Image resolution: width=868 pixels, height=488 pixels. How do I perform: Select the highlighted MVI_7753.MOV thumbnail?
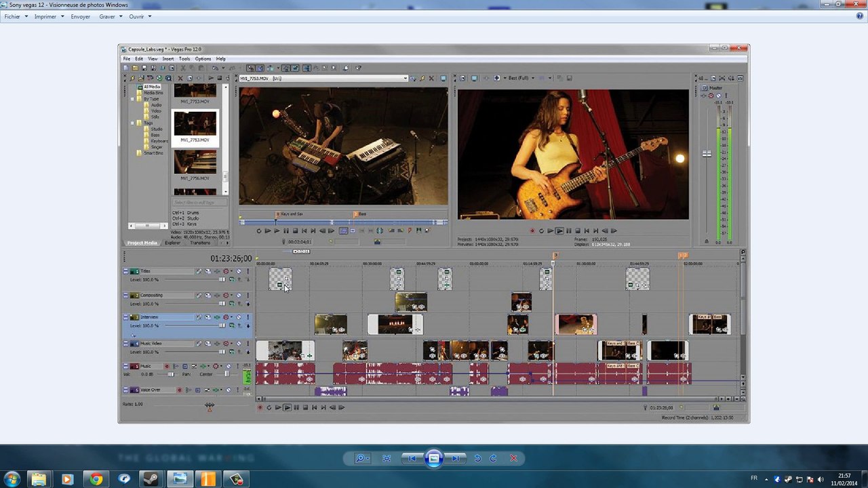195,127
